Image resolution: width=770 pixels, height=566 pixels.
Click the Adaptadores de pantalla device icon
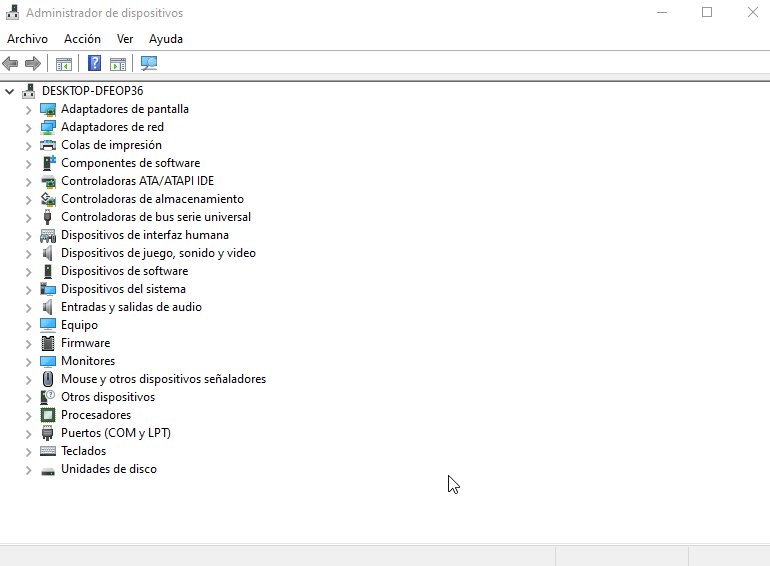click(48, 109)
